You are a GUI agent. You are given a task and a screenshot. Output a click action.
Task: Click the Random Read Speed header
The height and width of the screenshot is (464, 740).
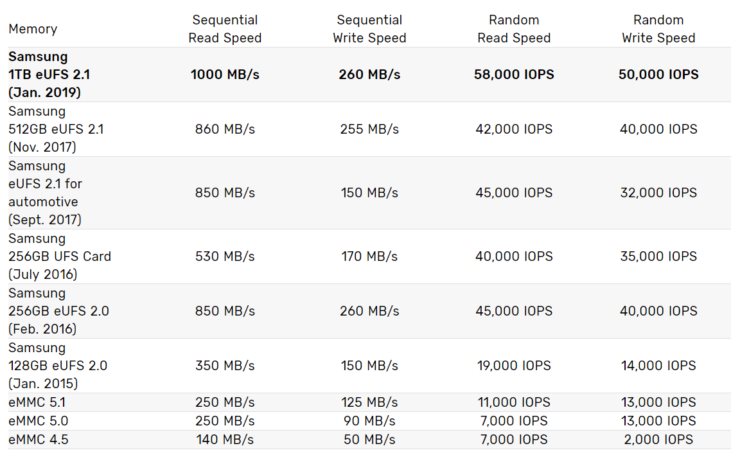click(514, 29)
